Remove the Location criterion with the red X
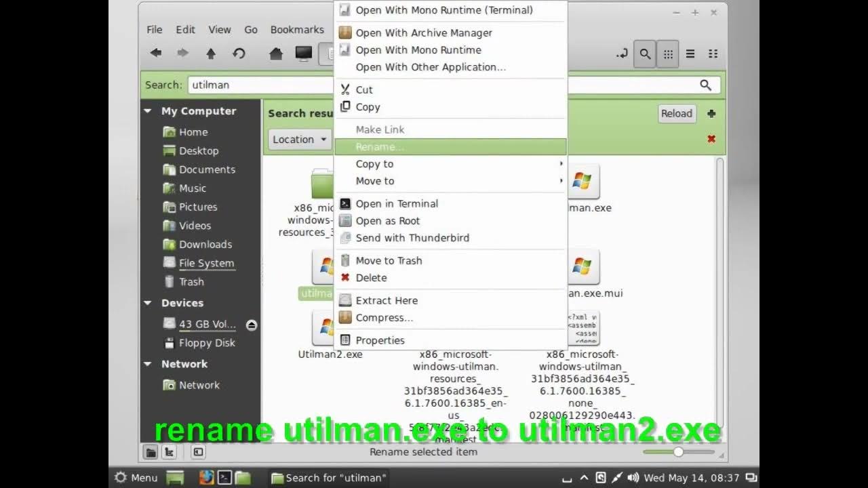 point(711,139)
